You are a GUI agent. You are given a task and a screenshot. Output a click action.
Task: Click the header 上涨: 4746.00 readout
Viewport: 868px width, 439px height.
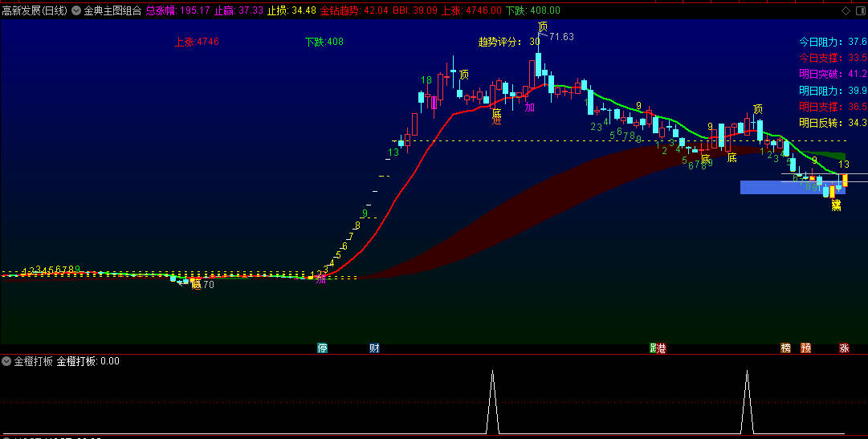(471, 10)
